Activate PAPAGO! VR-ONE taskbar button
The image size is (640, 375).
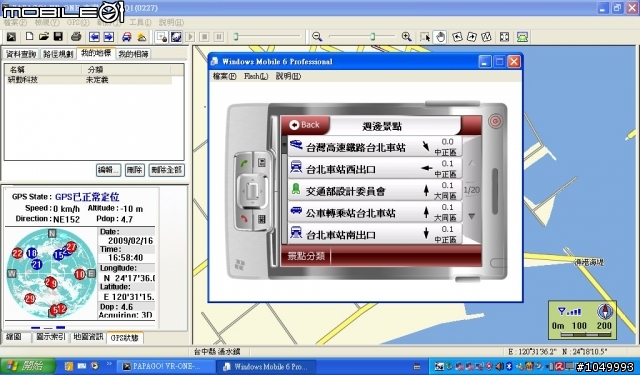pyautogui.click(x=167, y=366)
